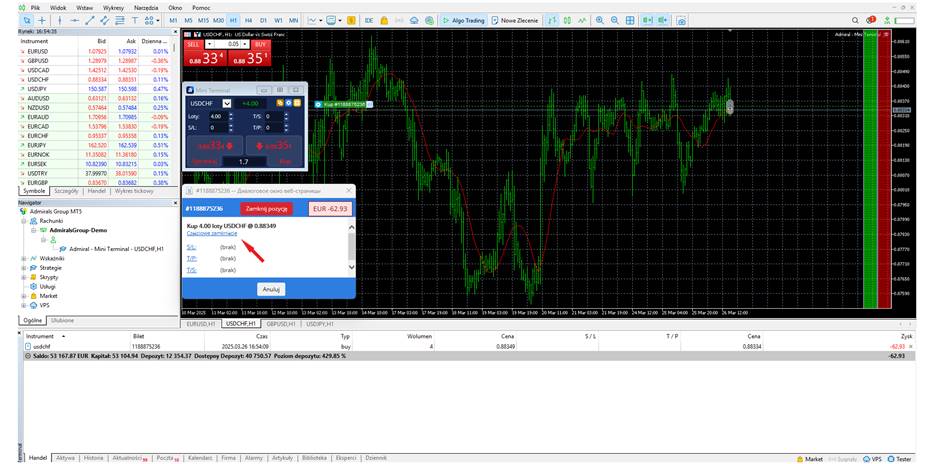Select the cursor arrow tool
The image size is (934, 464).
27,20
